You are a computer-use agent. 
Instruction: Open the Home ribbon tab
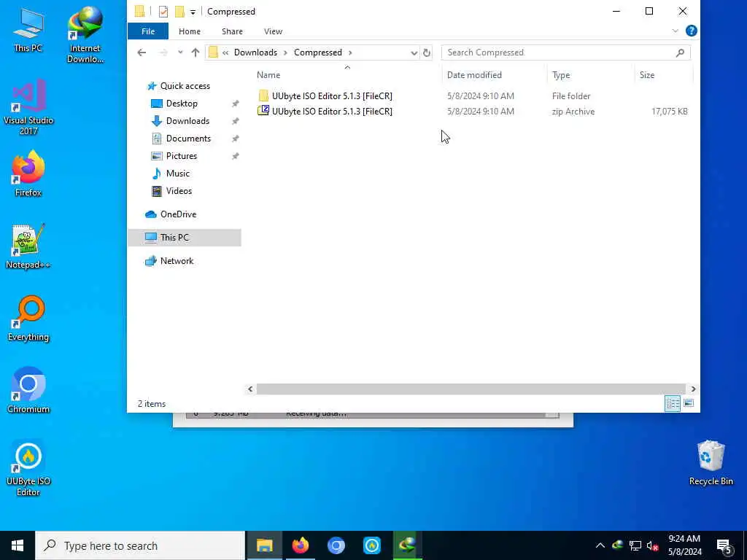[190, 31]
